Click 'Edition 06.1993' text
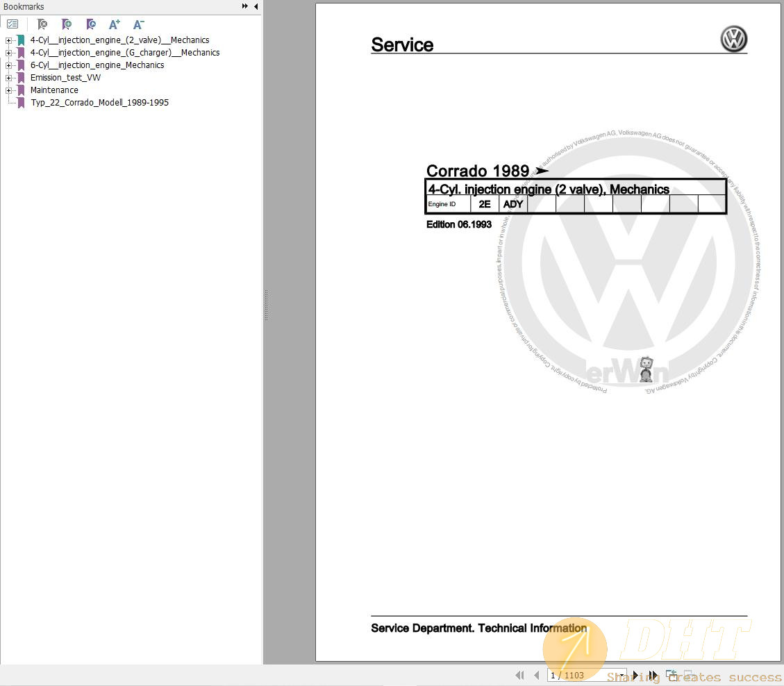 (458, 224)
